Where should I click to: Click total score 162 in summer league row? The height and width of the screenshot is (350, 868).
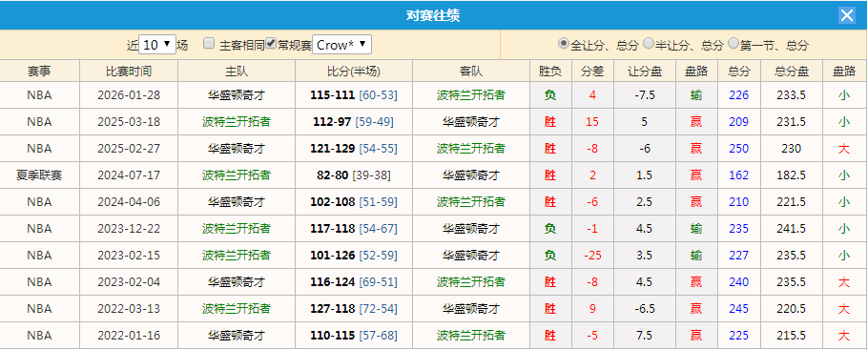tap(739, 175)
